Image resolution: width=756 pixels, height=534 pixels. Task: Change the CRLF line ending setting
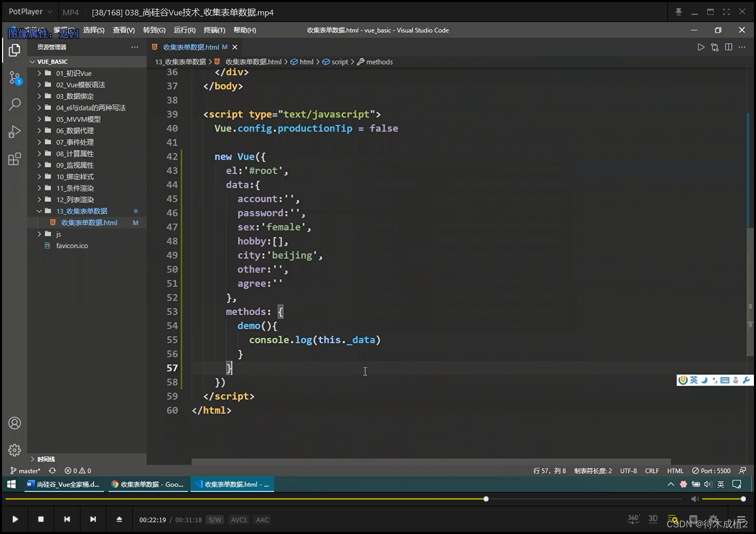click(652, 470)
